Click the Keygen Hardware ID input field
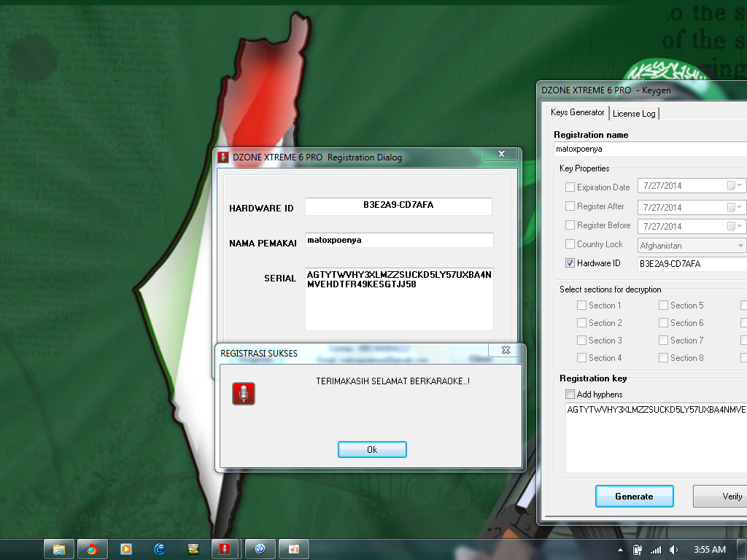The height and width of the screenshot is (560, 747). point(692,264)
